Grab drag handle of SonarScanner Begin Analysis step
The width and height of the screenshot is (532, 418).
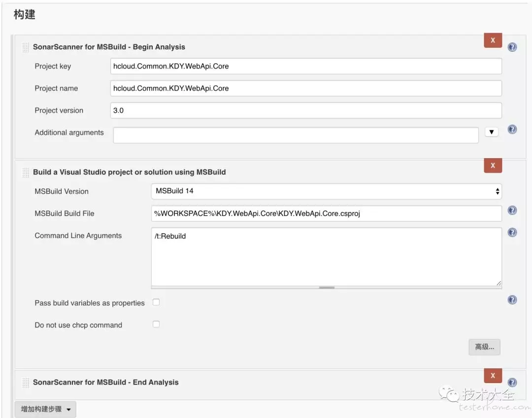pos(26,47)
